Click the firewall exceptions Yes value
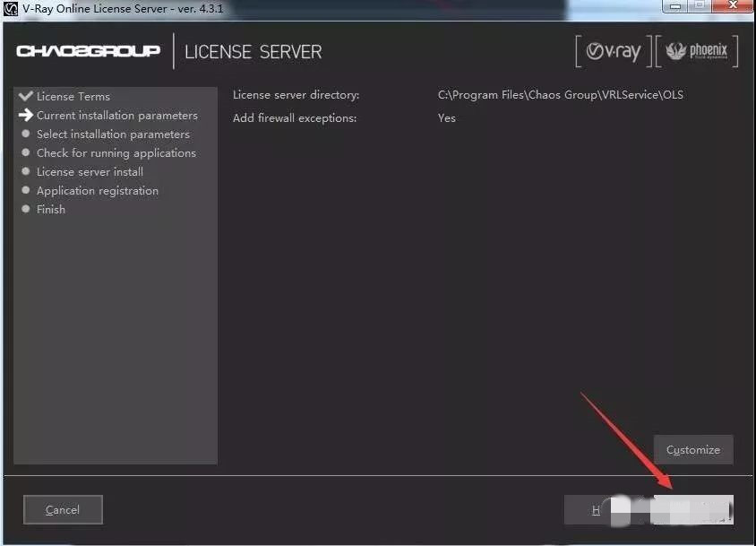756x546 pixels. 446,118
